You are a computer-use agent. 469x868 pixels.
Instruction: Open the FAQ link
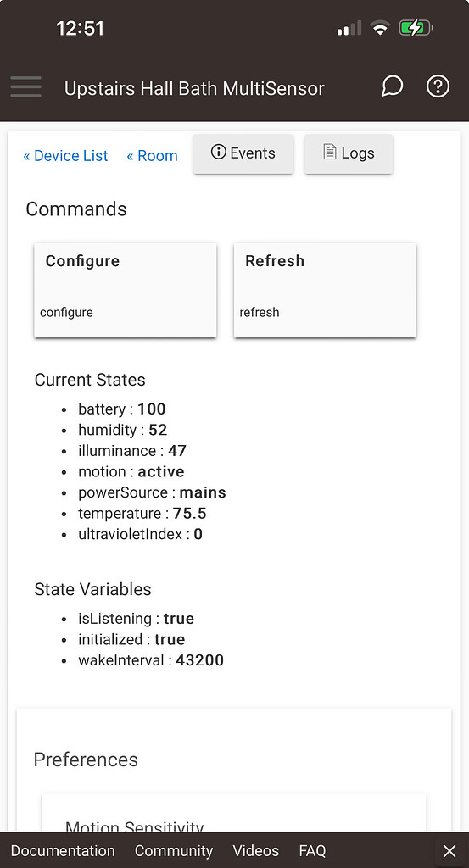pos(312,851)
